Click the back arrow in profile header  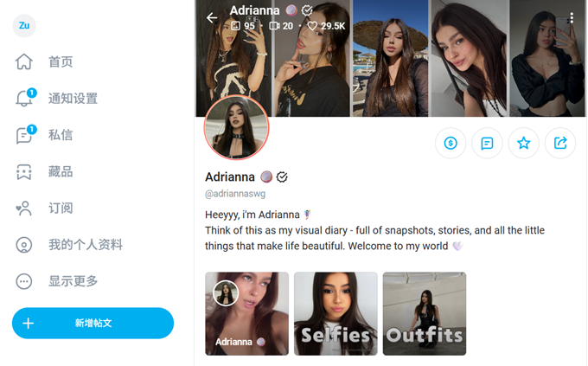coord(212,17)
